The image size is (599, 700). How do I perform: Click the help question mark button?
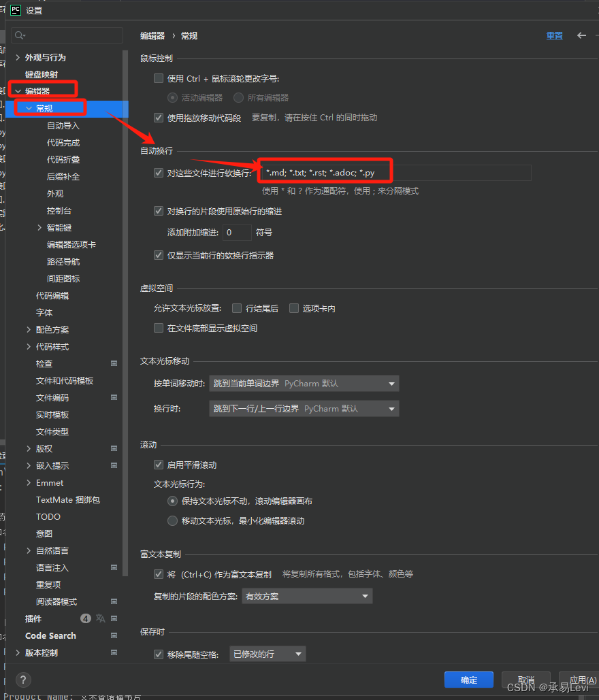coord(23,680)
